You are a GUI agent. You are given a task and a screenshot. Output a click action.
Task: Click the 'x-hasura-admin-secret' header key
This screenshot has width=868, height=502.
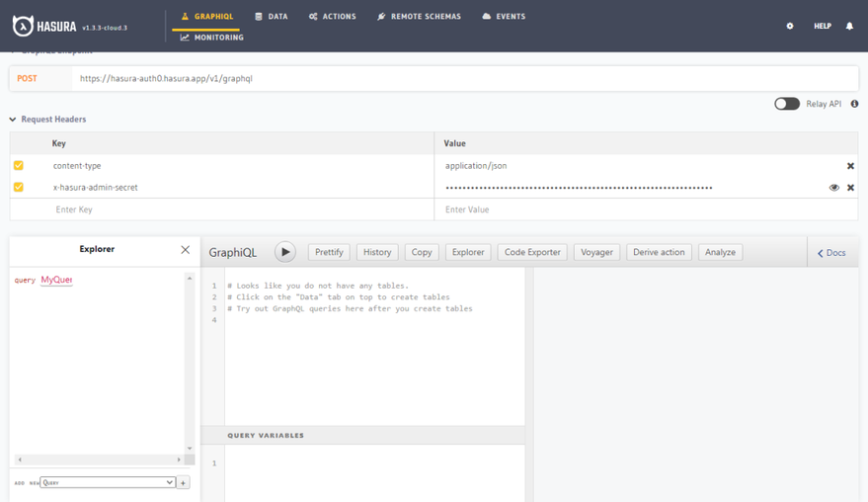(x=95, y=188)
